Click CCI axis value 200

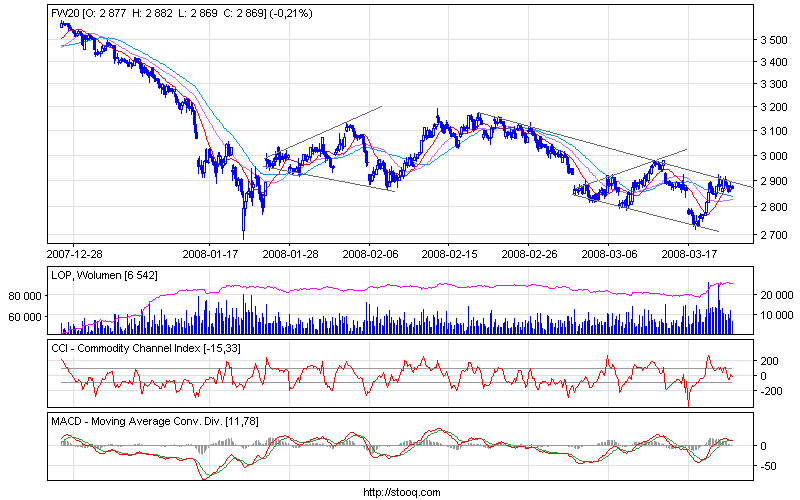[x=769, y=361]
